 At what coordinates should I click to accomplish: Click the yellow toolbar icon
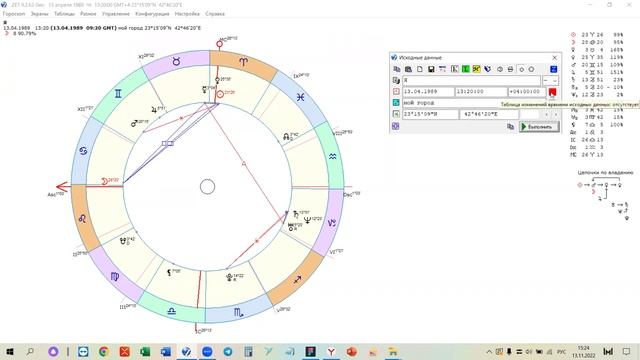pos(476,69)
